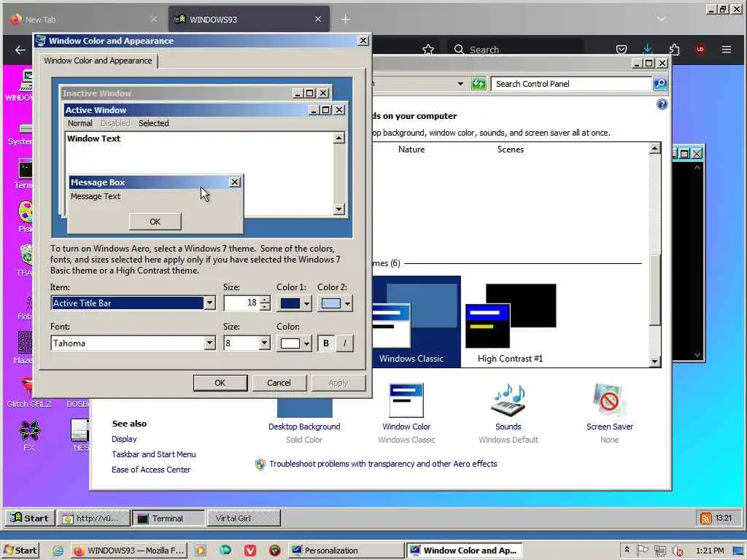747x560 pixels.
Task: Click the Search Control Panel input field
Action: click(x=571, y=84)
